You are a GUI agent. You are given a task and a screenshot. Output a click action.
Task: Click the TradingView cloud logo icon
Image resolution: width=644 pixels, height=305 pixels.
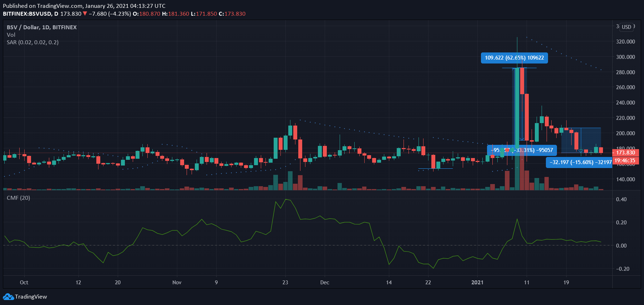point(8,296)
